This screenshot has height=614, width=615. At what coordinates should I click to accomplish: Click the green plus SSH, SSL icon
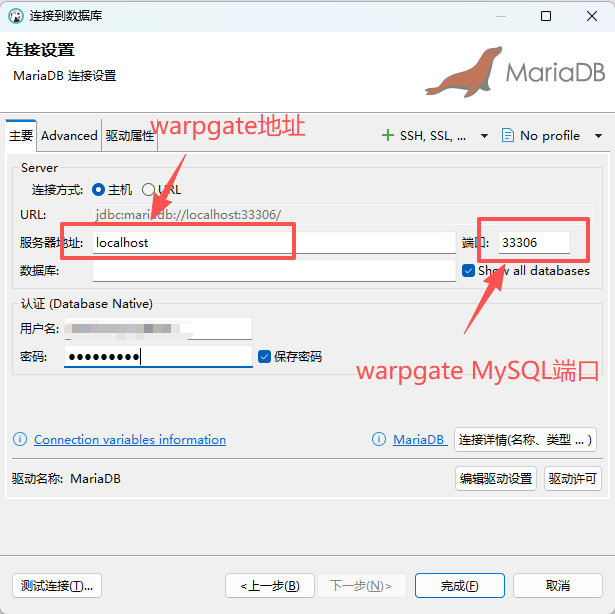[388, 135]
